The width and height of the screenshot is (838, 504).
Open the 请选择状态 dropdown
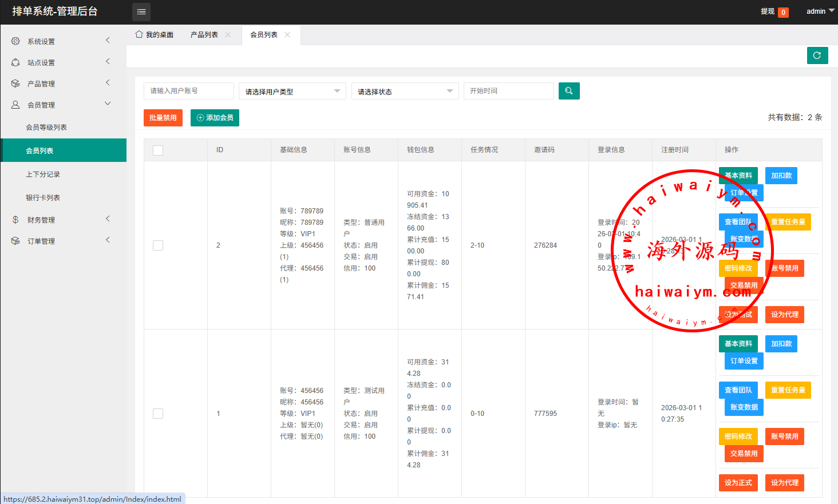405,91
